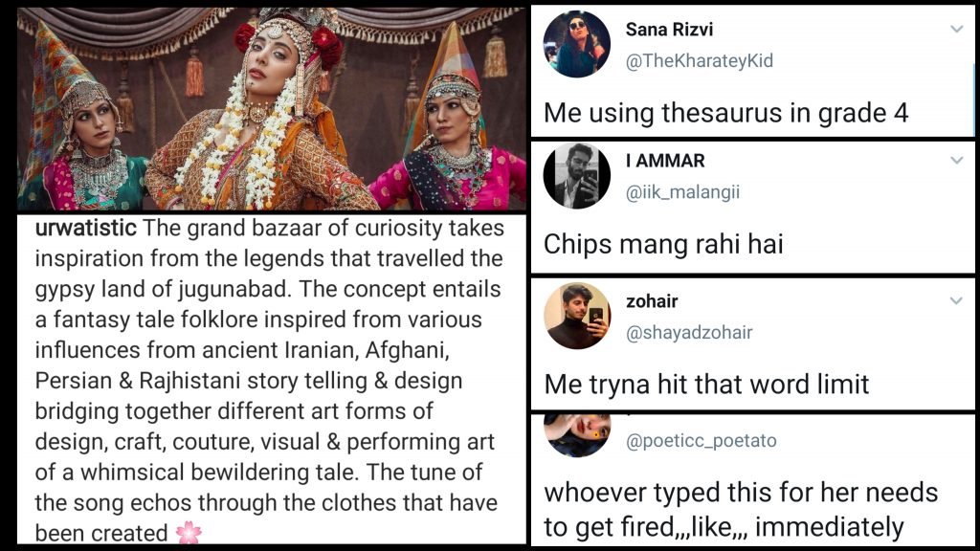Click the zohair display name

[x=652, y=301]
